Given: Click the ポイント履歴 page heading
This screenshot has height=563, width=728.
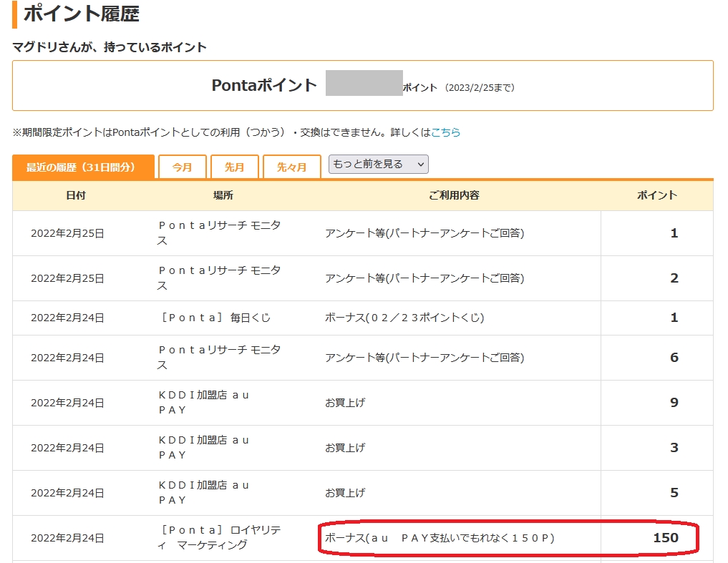Looking at the screenshot, I should pos(82,14).
